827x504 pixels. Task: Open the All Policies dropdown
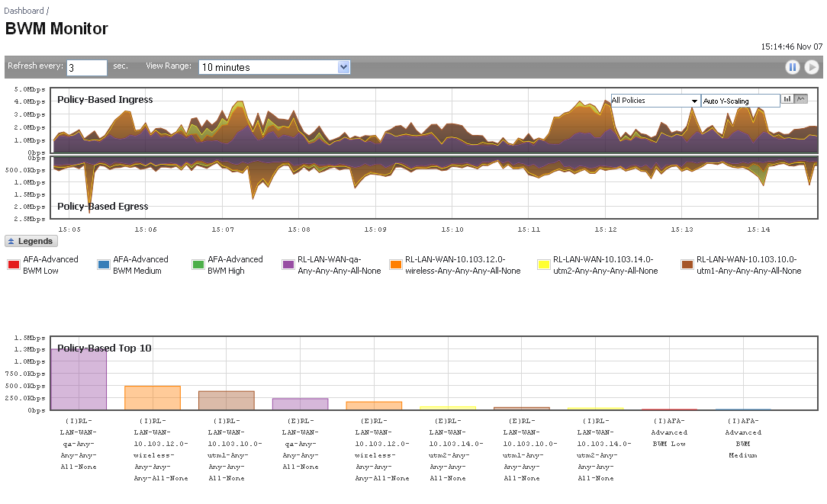pyautogui.click(x=655, y=101)
